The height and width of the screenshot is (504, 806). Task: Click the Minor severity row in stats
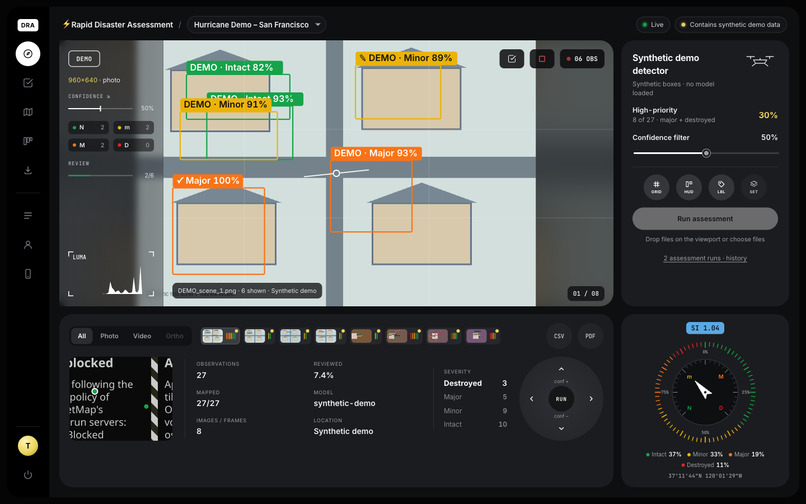click(475, 411)
